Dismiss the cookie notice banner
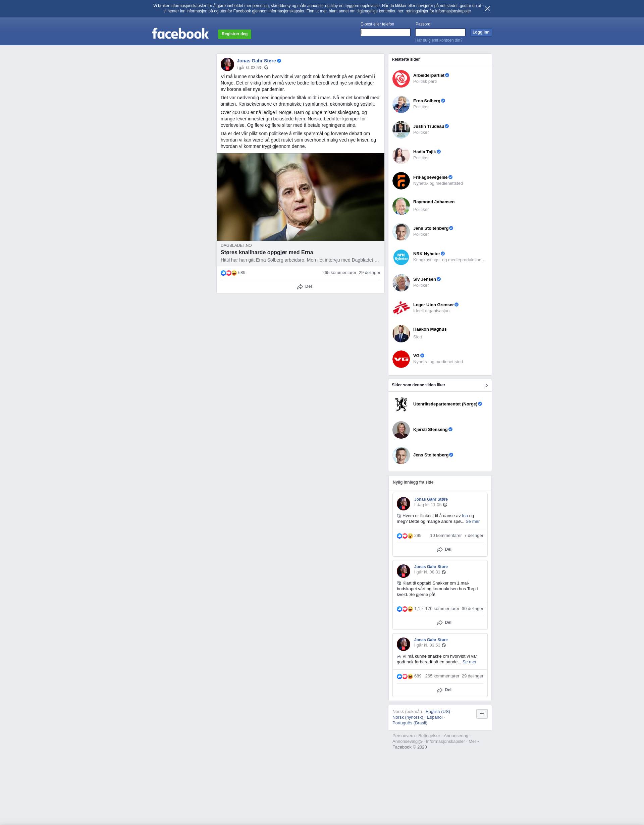 click(x=487, y=9)
